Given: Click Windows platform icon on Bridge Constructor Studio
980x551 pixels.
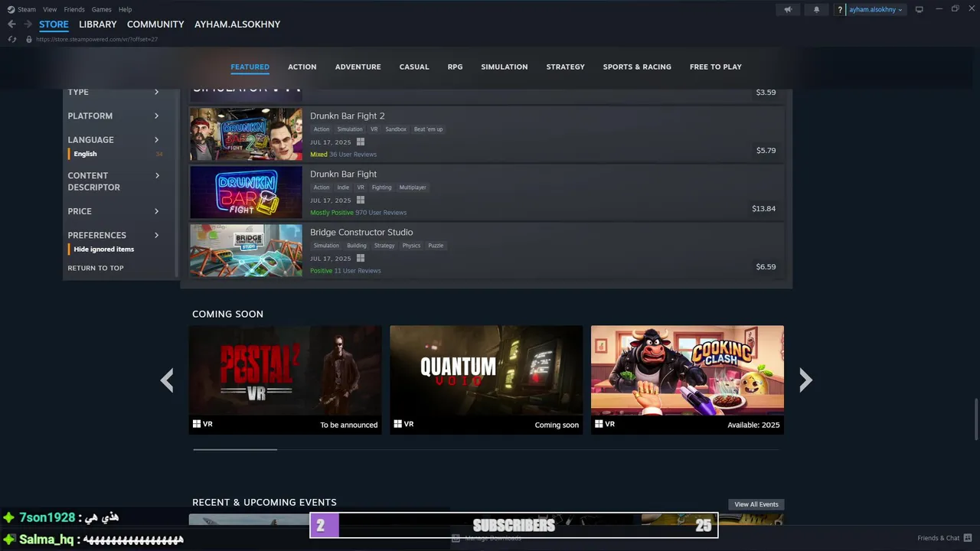Looking at the screenshot, I should pyautogui.click(x=361, y=258).
